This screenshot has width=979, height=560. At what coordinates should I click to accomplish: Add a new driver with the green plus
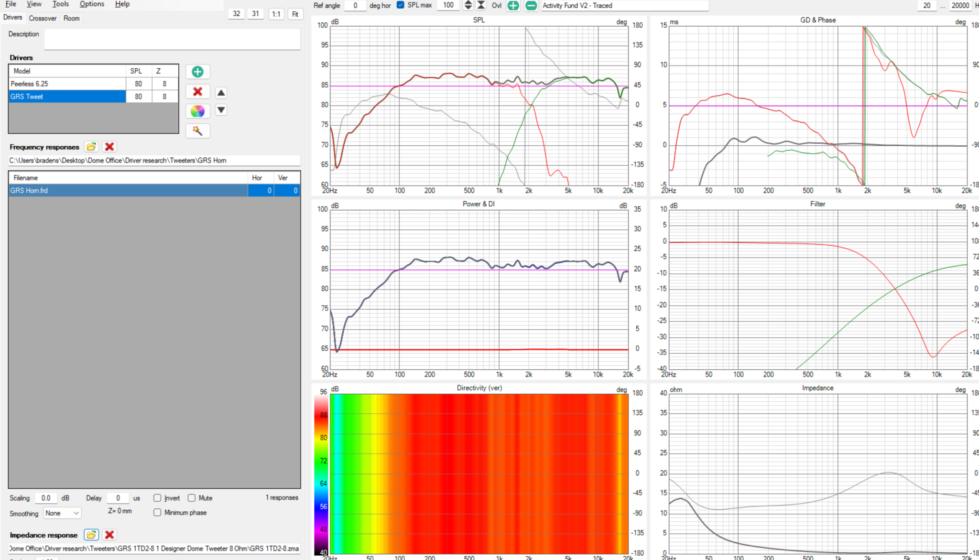tap(197, 72)
